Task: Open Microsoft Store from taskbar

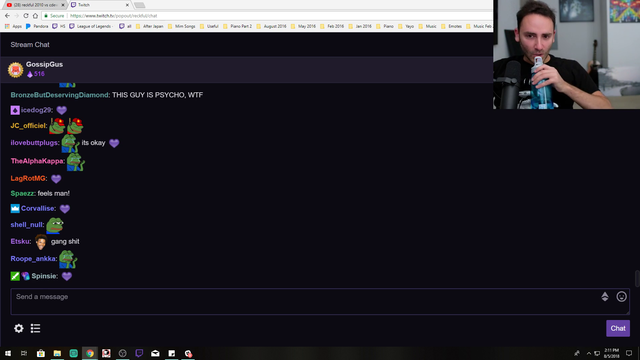Action: [40, 353]
